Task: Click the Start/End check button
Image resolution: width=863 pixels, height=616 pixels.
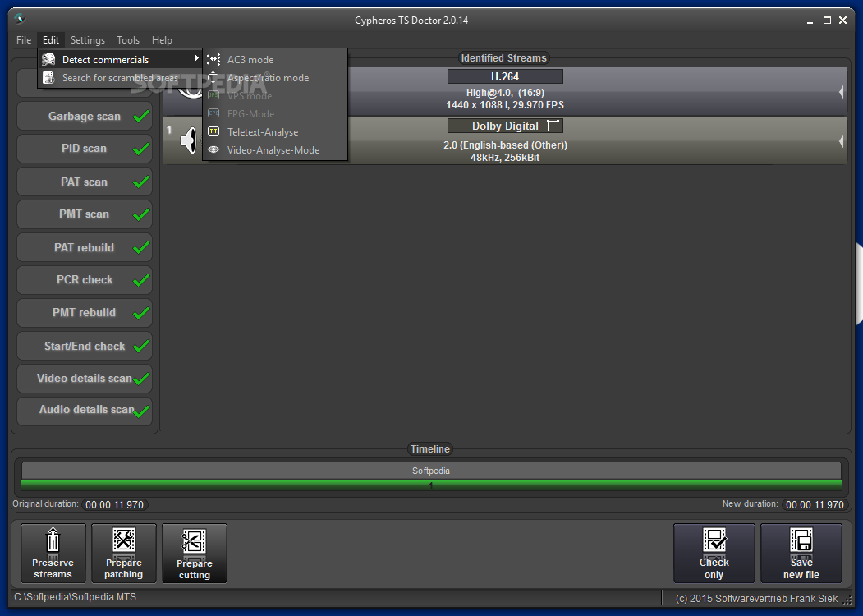Action: [85, 346]
